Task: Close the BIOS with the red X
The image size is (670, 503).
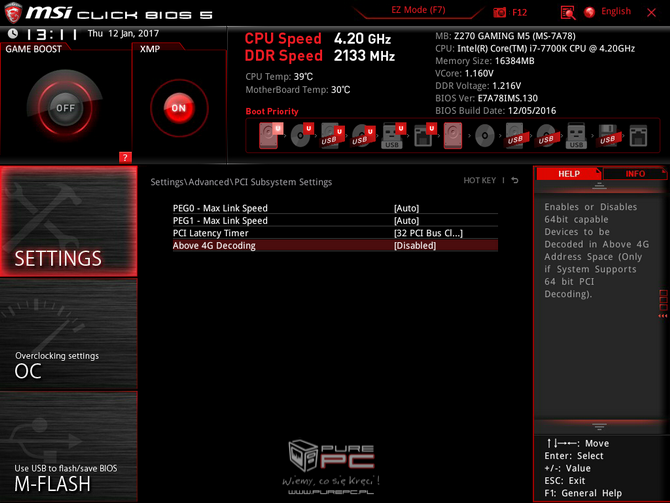Action: [651, 12]
